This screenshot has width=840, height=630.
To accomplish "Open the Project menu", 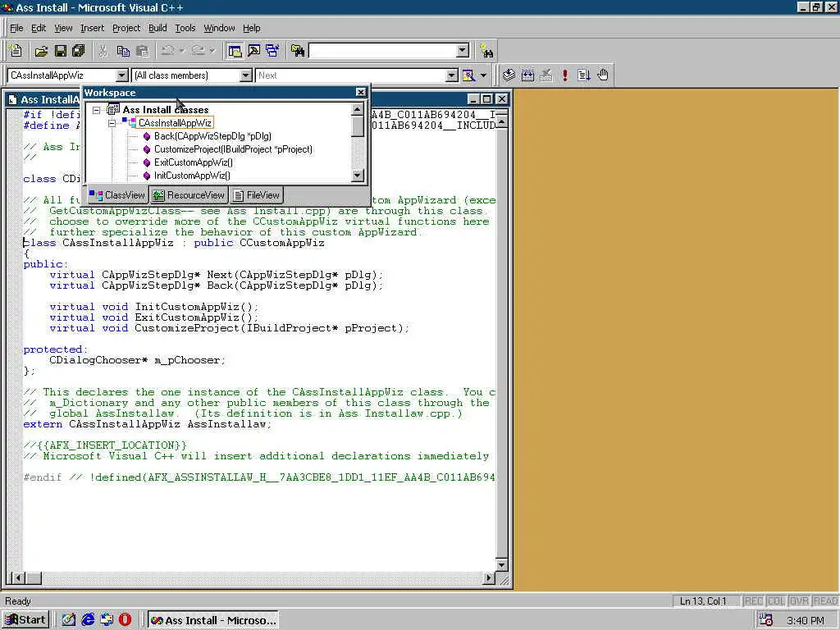I will click(126, 28).
